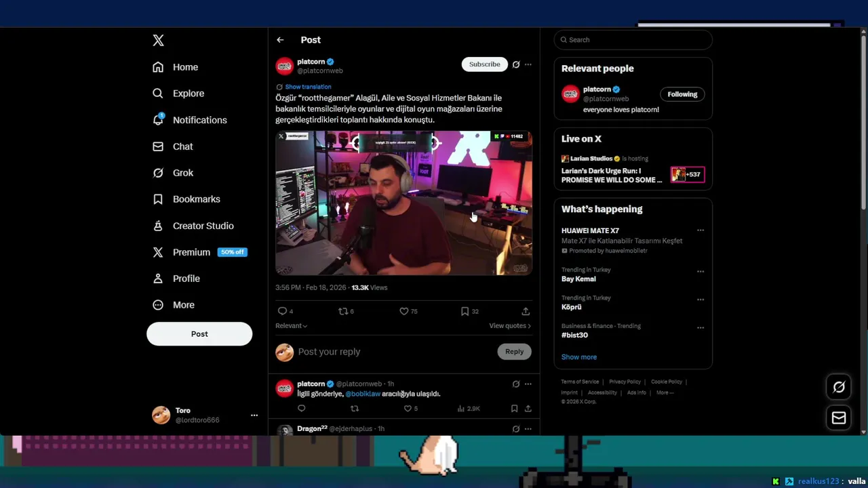Viewport: 868px width, 488px height.
Task: Click Show more under What's happening
Action: click(579, 357)
